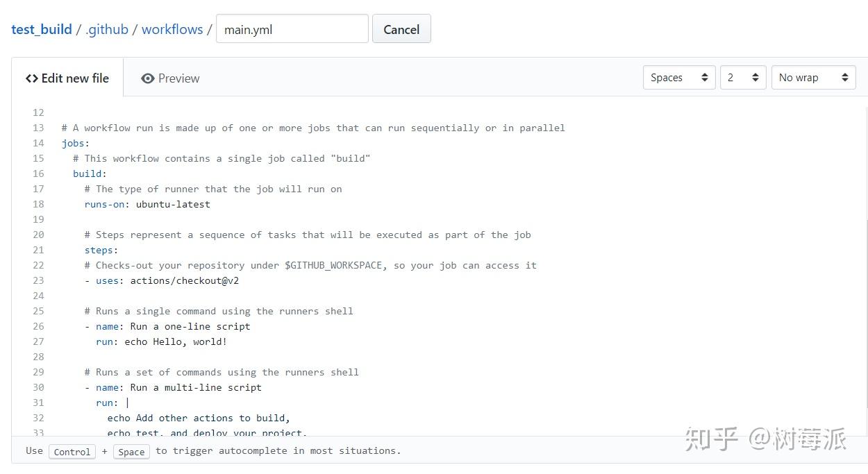The width and height of the screenshot is (868, 474).
Task: Open the workflows folder link
Action: point(172,29)
